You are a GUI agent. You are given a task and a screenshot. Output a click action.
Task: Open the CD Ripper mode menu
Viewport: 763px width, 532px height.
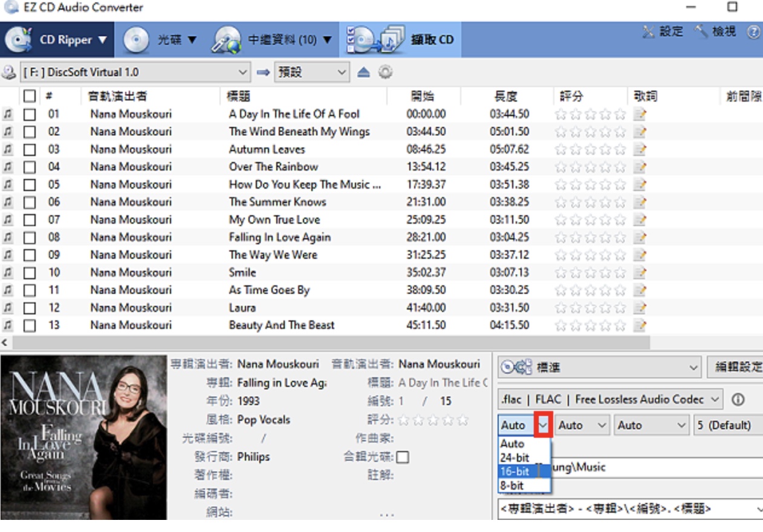57,40
